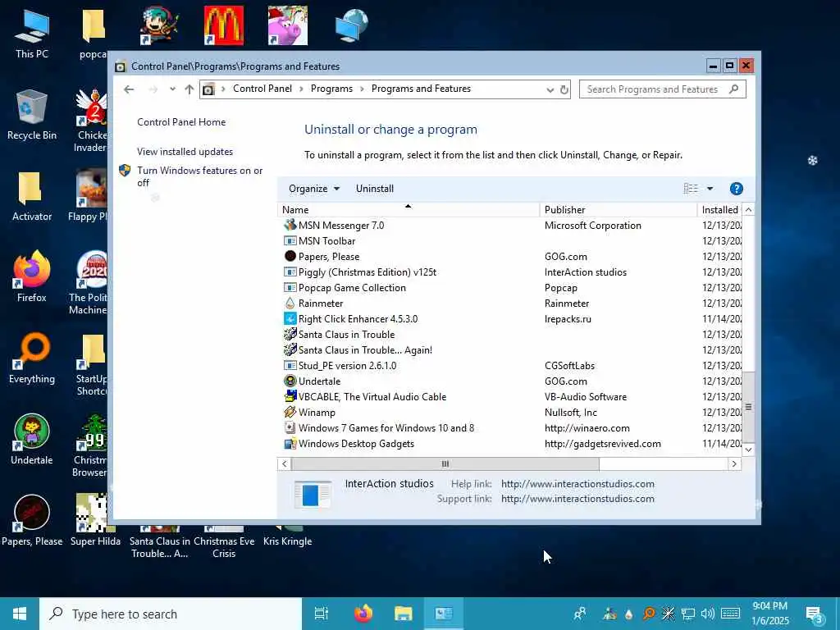Image resolution: width=840 pixels, height=630 pixels.
Task: Launch Firefox from the desktop shortcut
Action: coord(32,276)
